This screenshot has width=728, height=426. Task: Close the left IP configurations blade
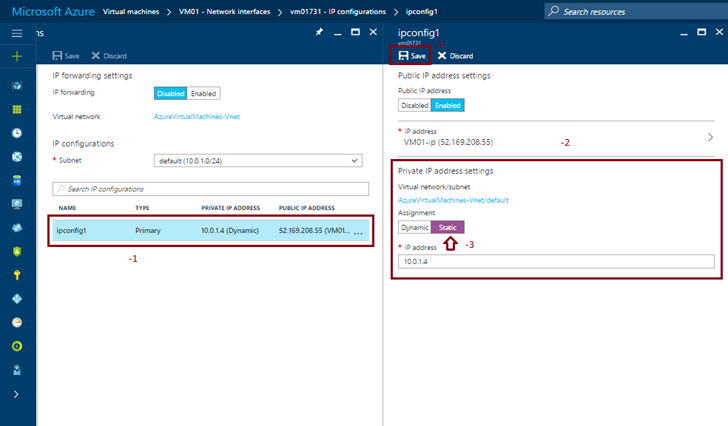(373, 32)
